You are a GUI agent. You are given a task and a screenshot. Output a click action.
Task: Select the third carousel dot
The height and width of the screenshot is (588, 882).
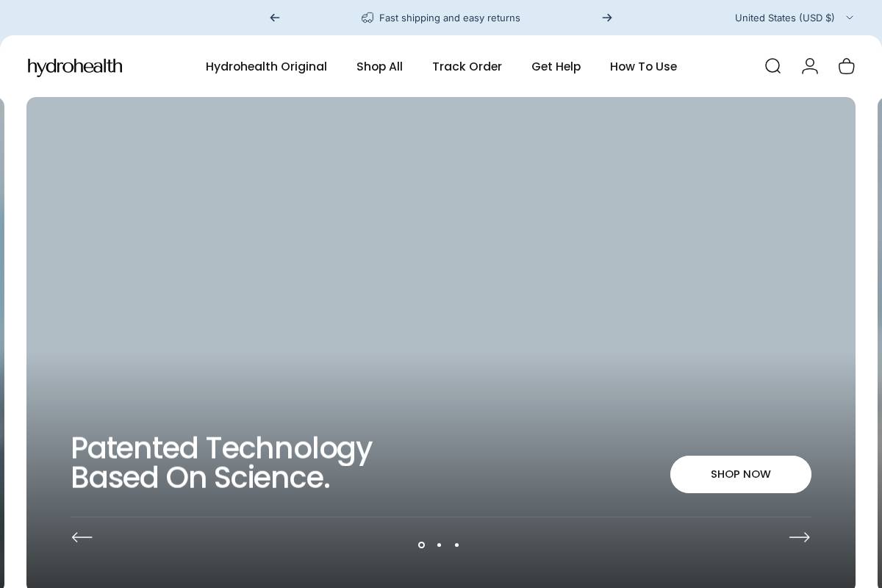click(x=456, y=545)
